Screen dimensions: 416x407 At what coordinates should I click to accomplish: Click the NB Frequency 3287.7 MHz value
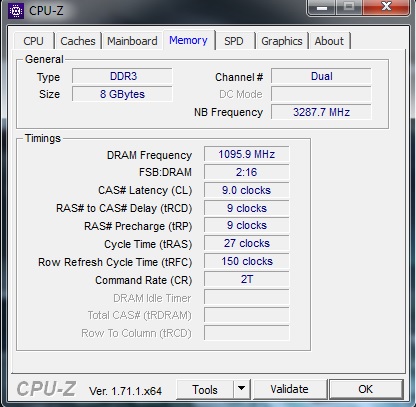[321, 112]
